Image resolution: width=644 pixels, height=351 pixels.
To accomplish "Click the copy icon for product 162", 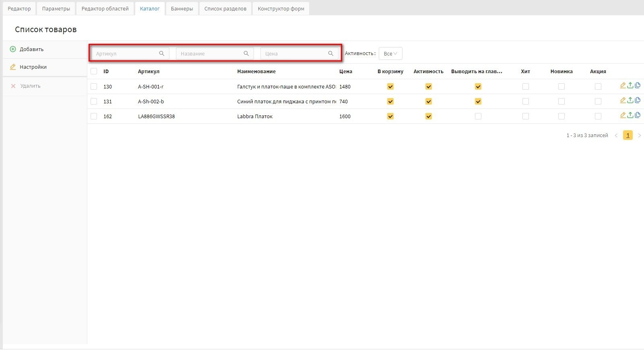I will pyautogui.click(x=638, y=115).
